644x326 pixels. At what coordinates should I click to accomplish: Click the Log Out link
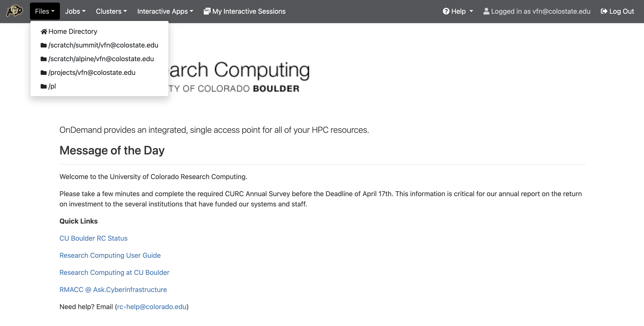click(x=617, y=11)
